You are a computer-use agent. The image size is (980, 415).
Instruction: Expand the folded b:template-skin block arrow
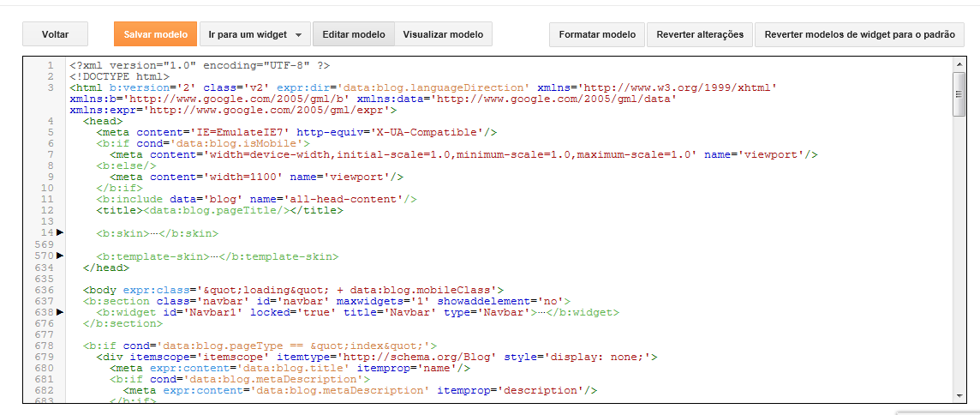(x=60, y=256)
